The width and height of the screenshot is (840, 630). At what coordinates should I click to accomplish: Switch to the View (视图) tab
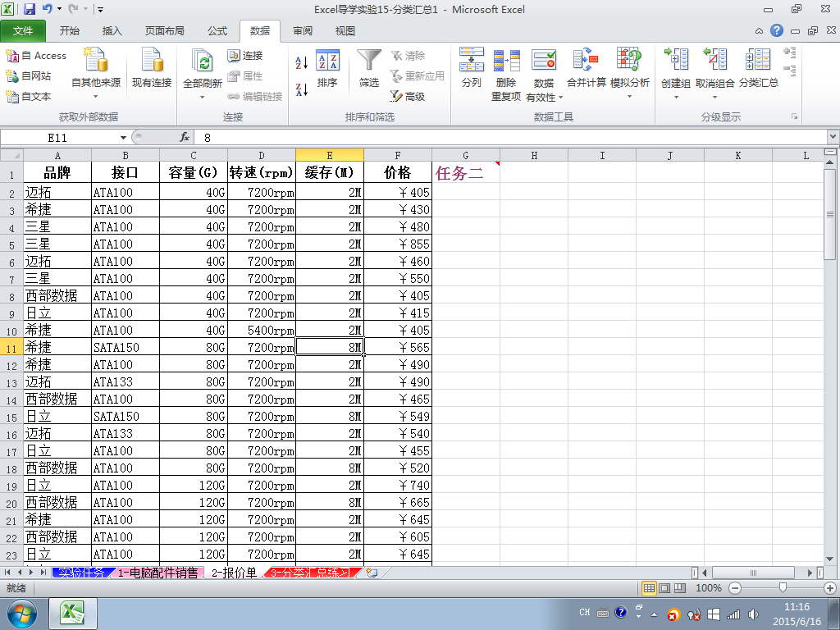(x=345, y=31)
